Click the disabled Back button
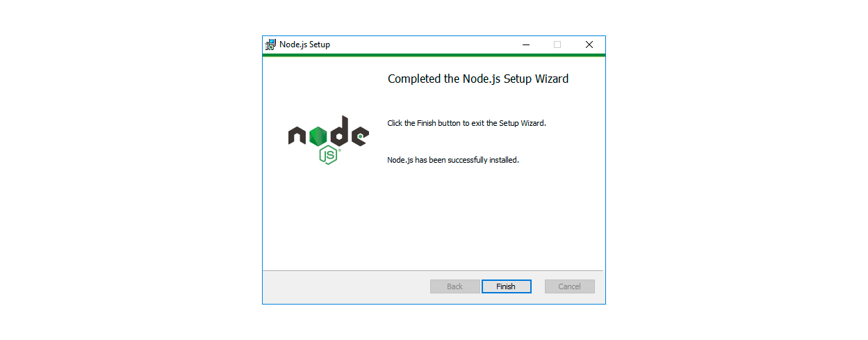The height and width of the screenshot is (340, 868). point(455,286)
